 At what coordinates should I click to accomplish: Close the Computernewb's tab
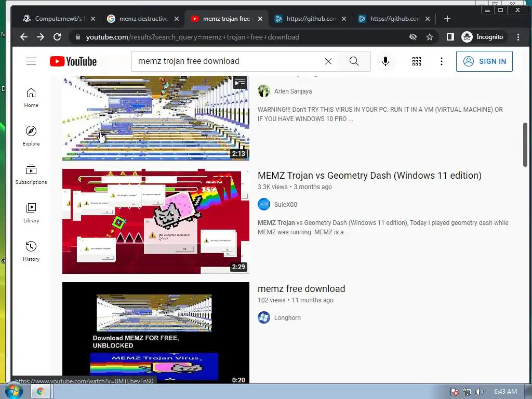tap(93, 19)
